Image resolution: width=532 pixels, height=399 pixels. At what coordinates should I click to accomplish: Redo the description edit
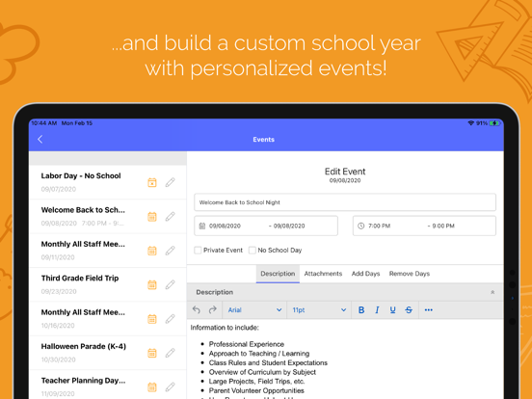point(212,309)
